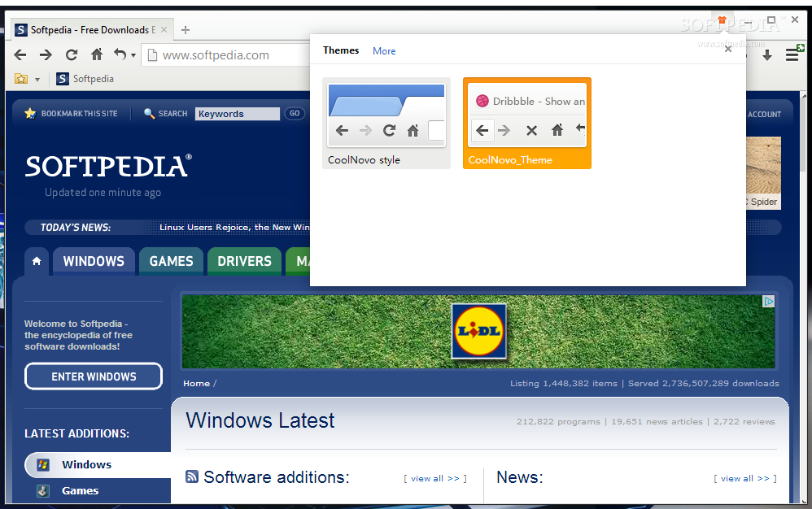This screenshot has width=812, height=509.
Task: Click the browser Back arrow button
Action: coord(20,54)
